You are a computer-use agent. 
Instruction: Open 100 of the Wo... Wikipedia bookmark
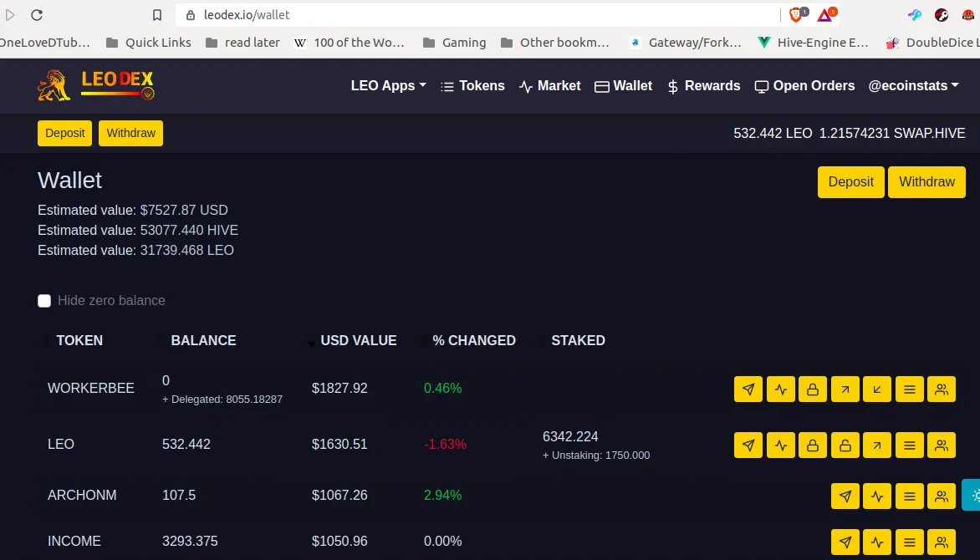pyautogui.click(x=350, y=43)
